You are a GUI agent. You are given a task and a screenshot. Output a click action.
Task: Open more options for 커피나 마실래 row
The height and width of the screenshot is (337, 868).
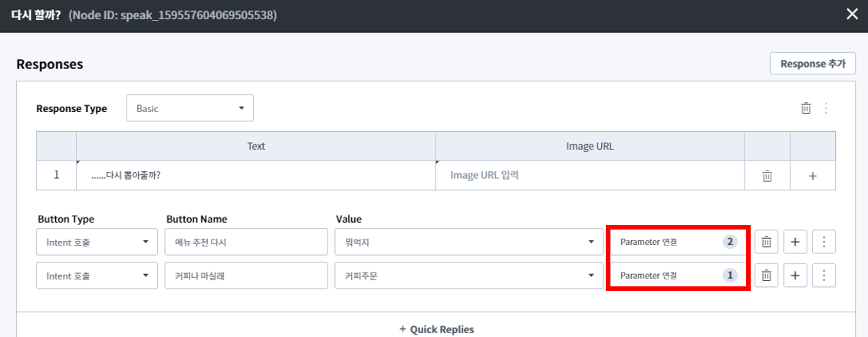click(x=824, y=276)
